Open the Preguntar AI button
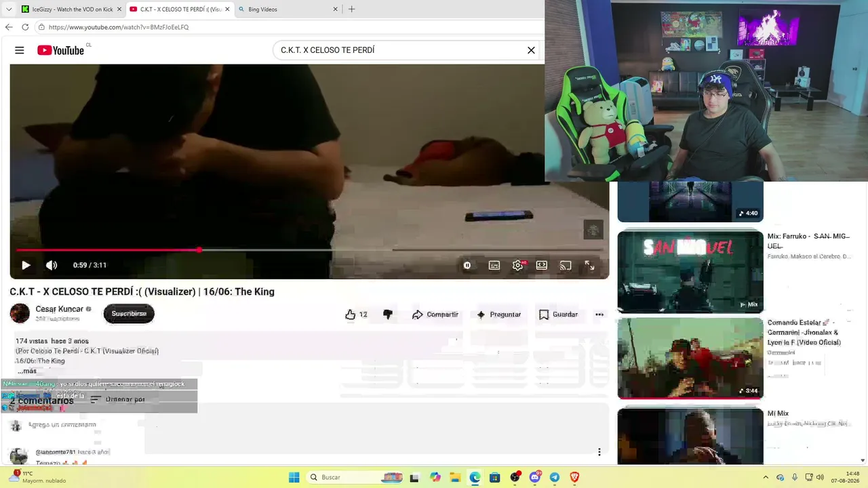 tap(498, 314)
